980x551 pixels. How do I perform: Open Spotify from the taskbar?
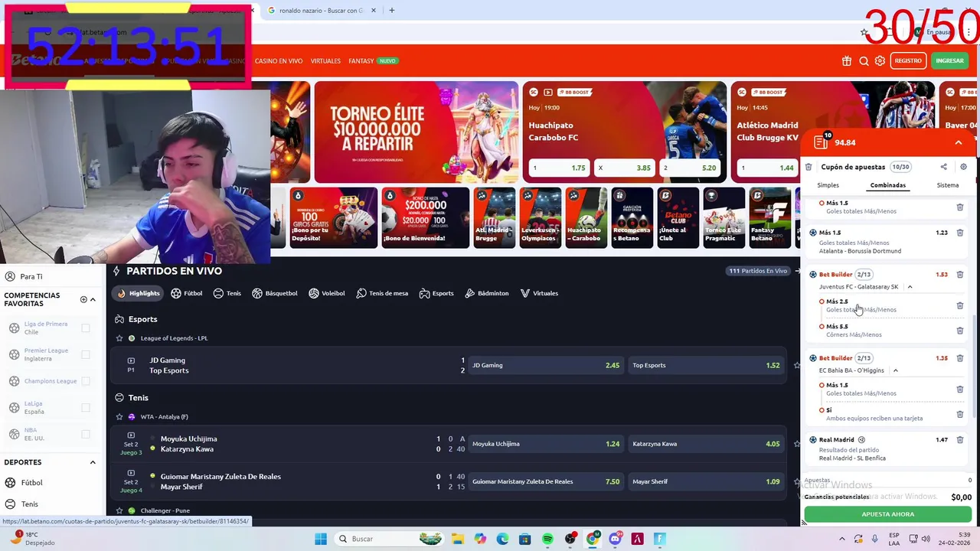(x=547, y=539)
